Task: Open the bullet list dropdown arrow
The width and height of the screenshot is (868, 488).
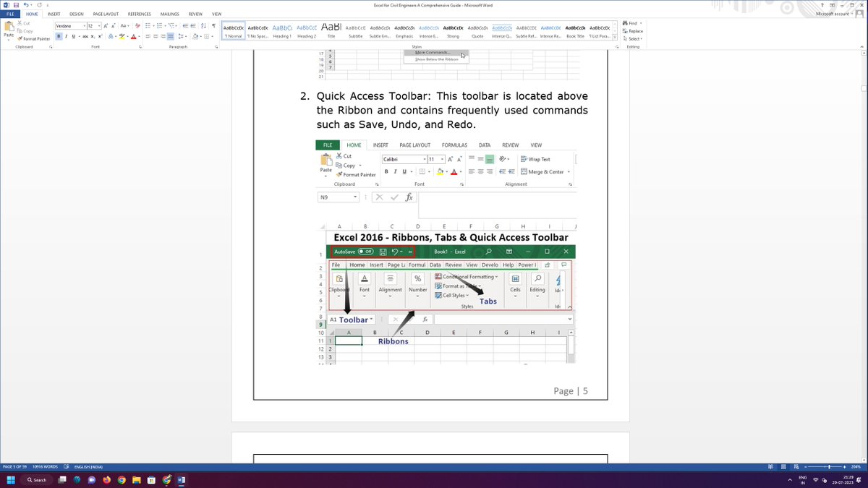Action: 154,25
